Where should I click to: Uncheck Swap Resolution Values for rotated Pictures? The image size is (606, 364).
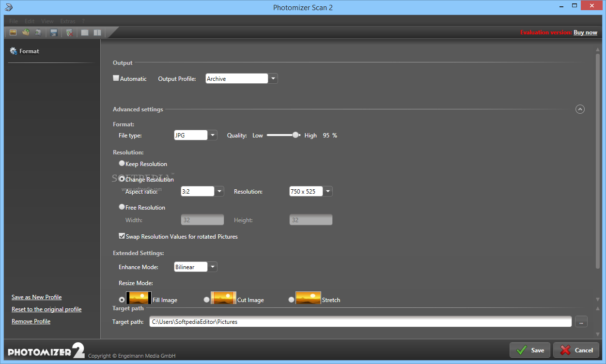(122, 236)
